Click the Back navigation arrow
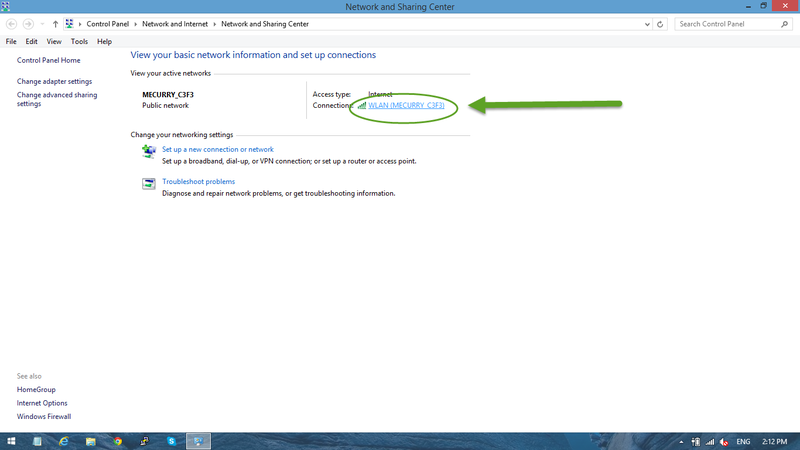Screen dimensions: 800x450 click(11, 23)
